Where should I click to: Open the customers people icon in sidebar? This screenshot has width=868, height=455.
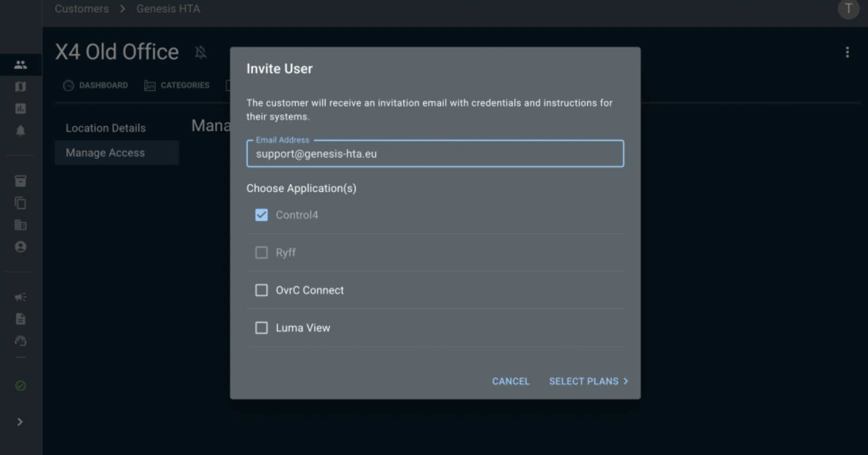point(21,65)
